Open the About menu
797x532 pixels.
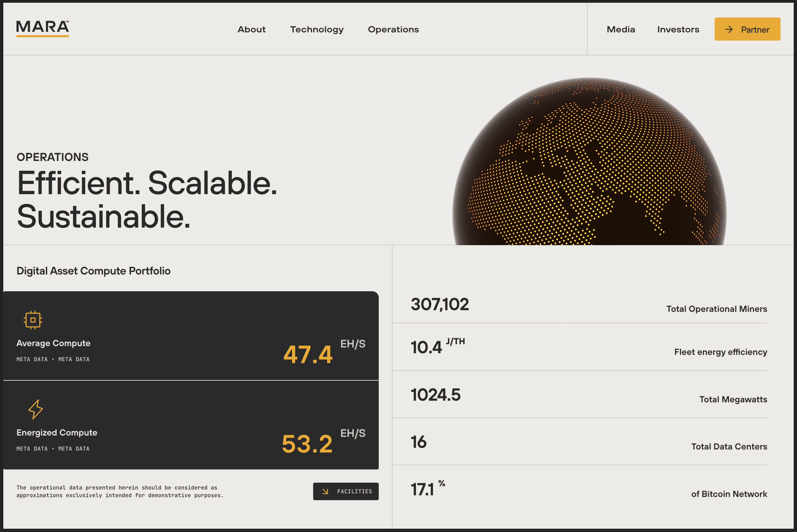pos(251,30)
